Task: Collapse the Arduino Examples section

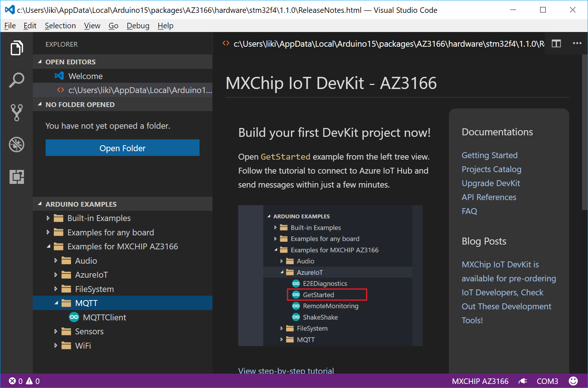Action: click(40, 204)
